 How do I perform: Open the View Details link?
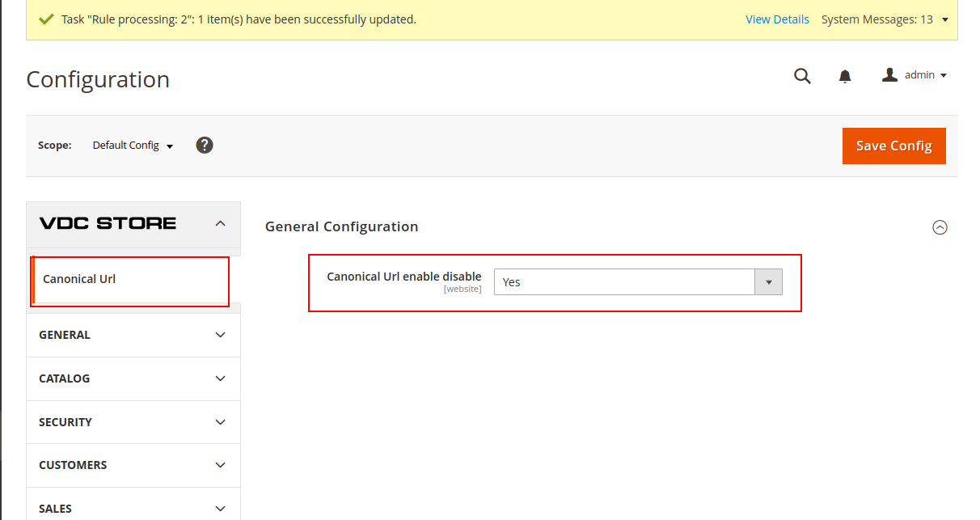777,19
